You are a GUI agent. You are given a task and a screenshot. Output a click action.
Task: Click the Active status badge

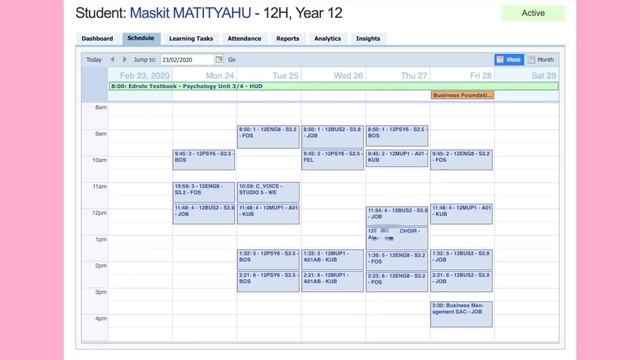click(533, 13)
